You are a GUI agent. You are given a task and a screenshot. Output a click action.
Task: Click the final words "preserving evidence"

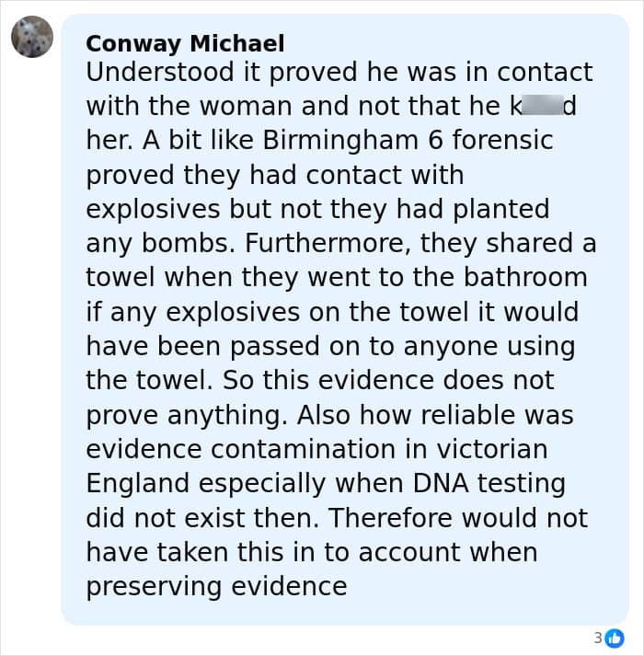(216, 585)
